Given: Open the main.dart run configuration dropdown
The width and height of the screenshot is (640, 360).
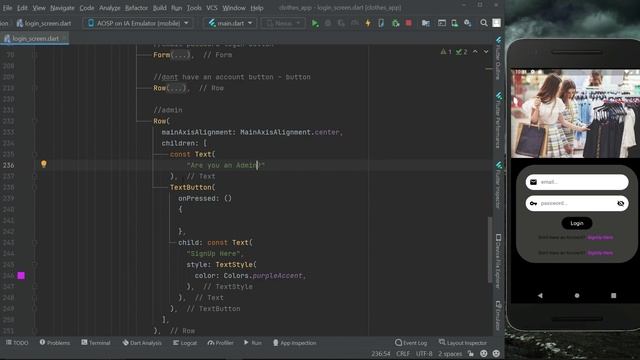Looking at the screenshot, I should click(230, 23).
